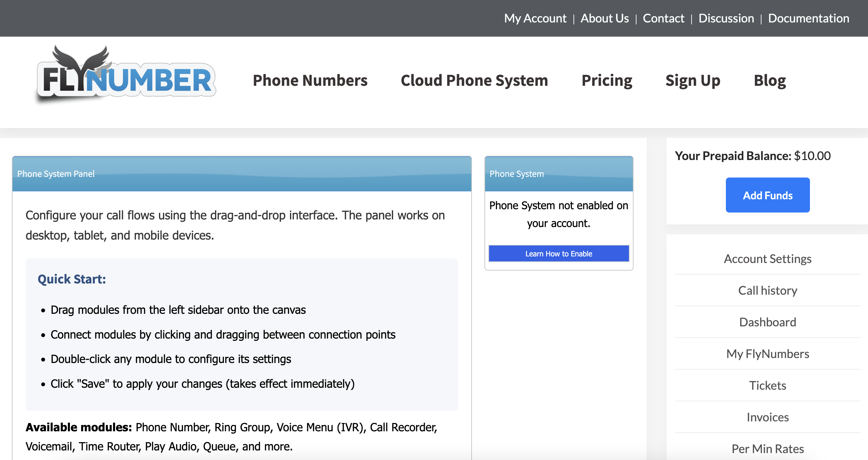Viewport: 868px width, 460px height.
Task: View Call history from sidebar
Action: click(767, 290)
